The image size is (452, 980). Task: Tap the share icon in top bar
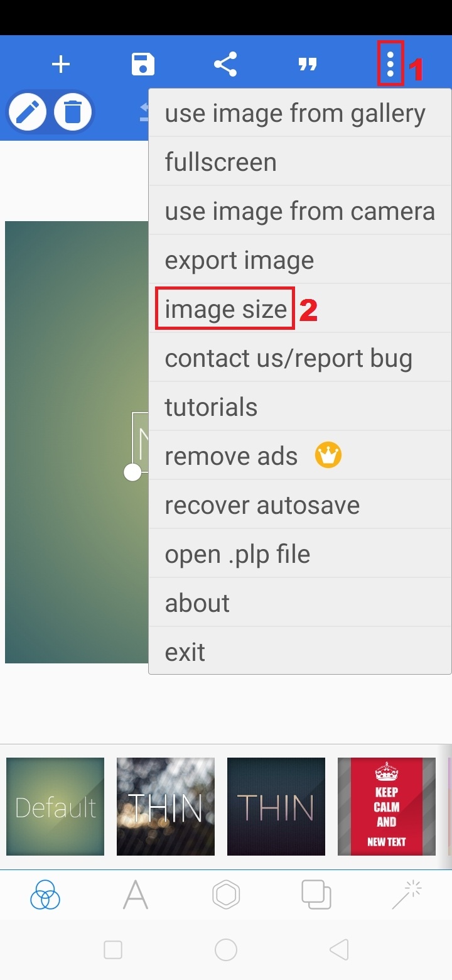pos(225,64)
